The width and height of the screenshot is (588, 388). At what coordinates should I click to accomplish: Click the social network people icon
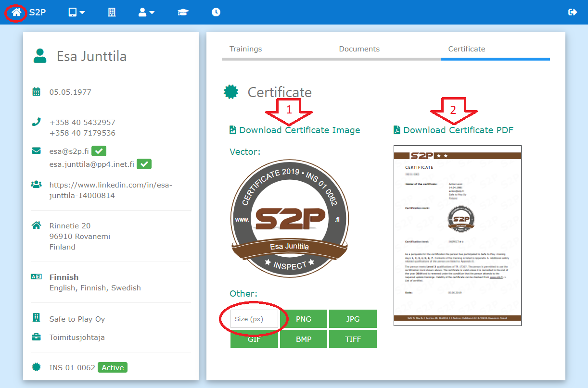[x=36, y=184]
